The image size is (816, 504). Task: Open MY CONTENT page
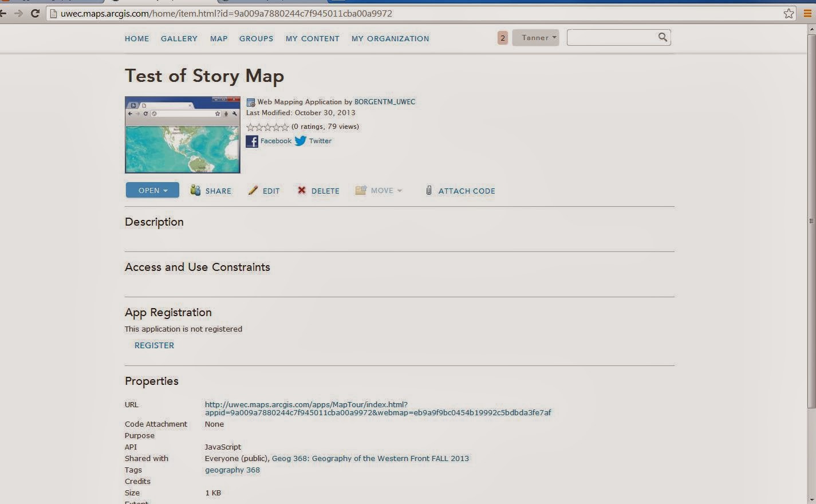tap(313, 38)
